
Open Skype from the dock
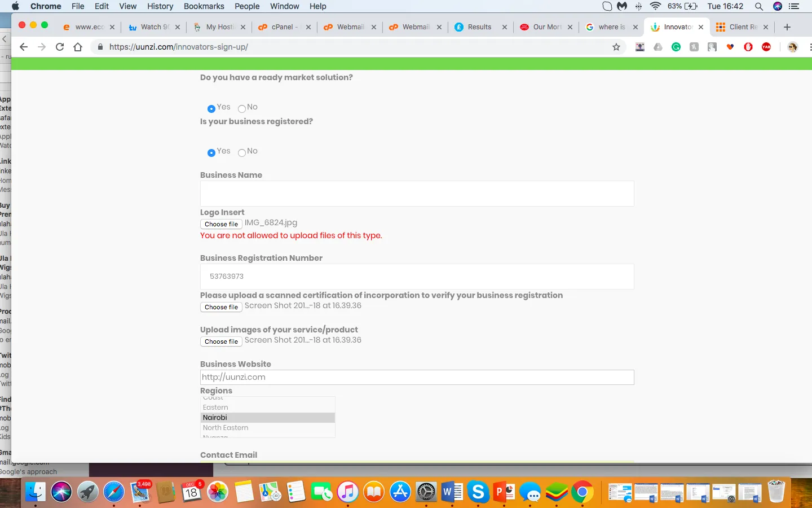coord(478,492)
